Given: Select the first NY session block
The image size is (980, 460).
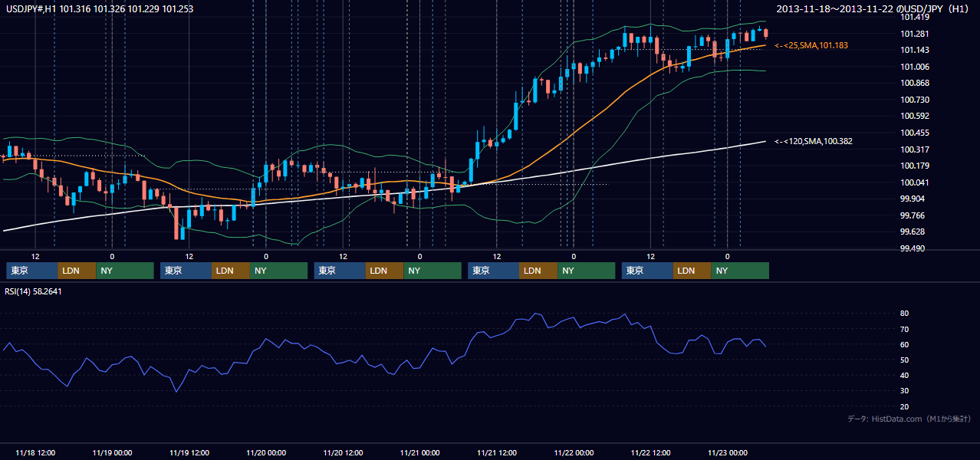Looking at the screenshot, I should click(125, 271).
